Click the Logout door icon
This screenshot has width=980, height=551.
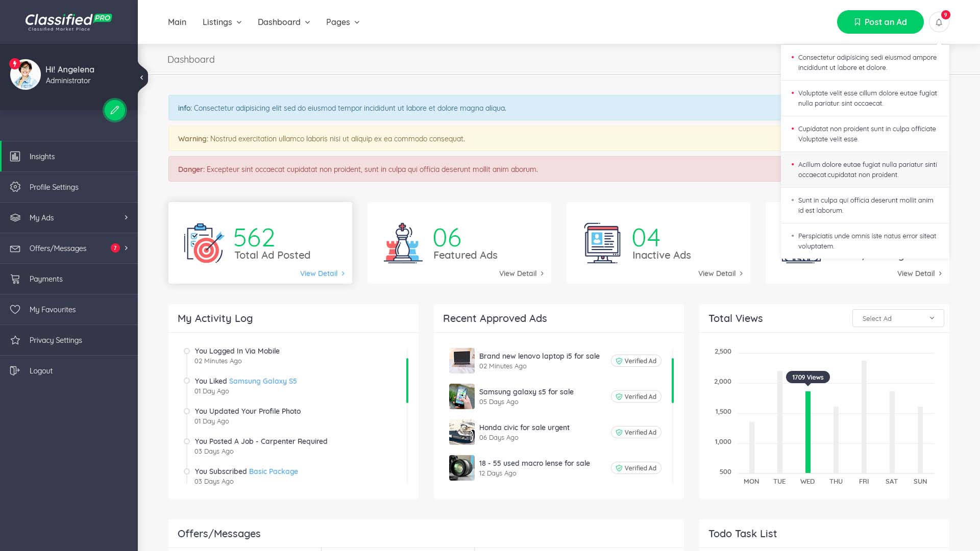click(15, 371)
